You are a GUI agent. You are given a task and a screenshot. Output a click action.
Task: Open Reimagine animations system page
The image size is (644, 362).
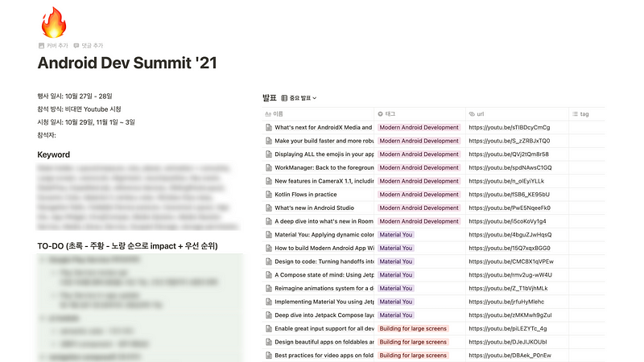[324, 289]
